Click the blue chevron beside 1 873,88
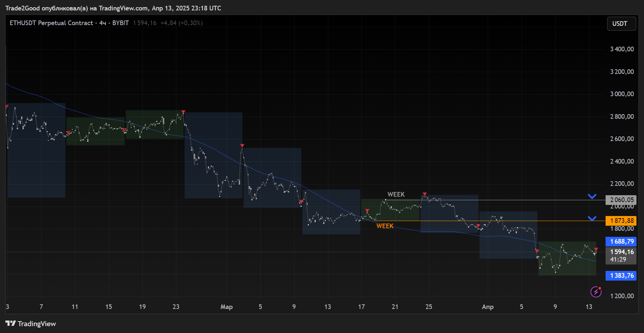The image size is (644, 333). tap(592, 219)
